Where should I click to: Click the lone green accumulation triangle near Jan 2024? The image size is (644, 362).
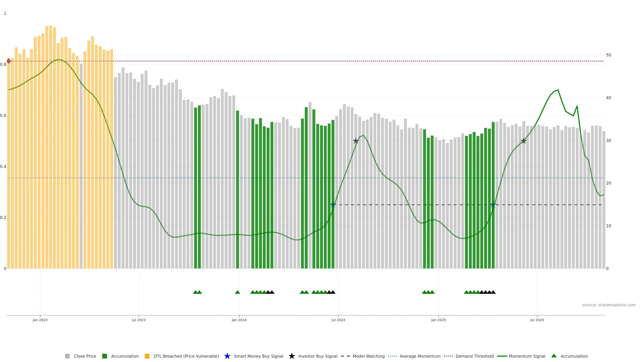click(237, 292)
